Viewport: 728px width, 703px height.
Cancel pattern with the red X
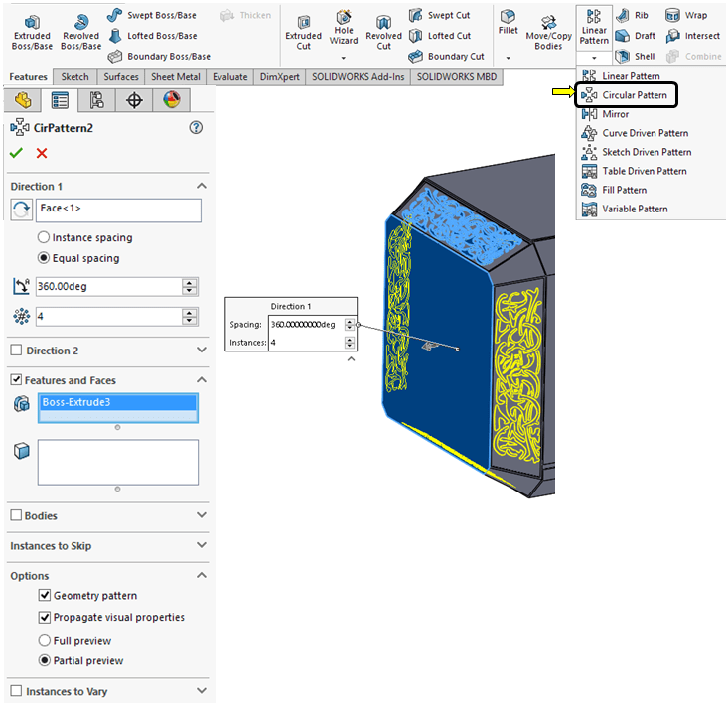click(x=42, y=153)
